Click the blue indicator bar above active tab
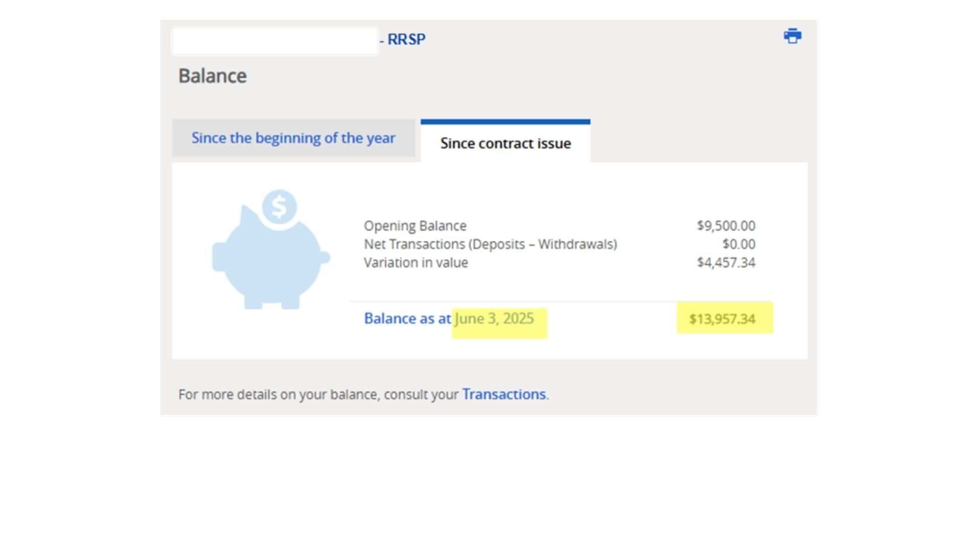The width and height of the screenshot is (980, 551). point(505,122)
